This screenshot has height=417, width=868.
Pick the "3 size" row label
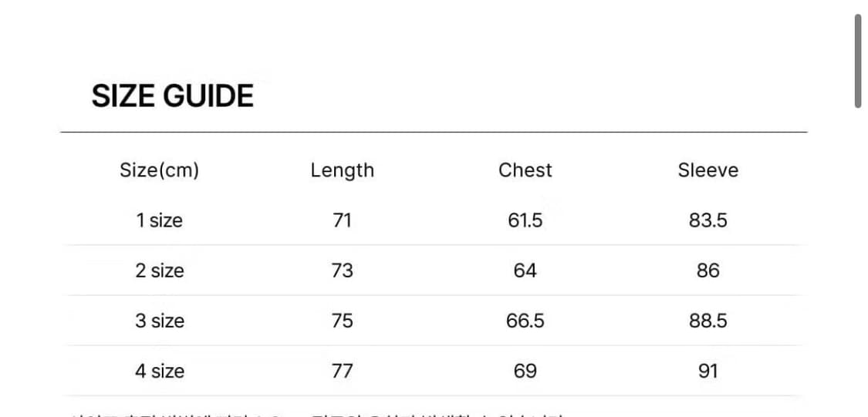(160, 321)
